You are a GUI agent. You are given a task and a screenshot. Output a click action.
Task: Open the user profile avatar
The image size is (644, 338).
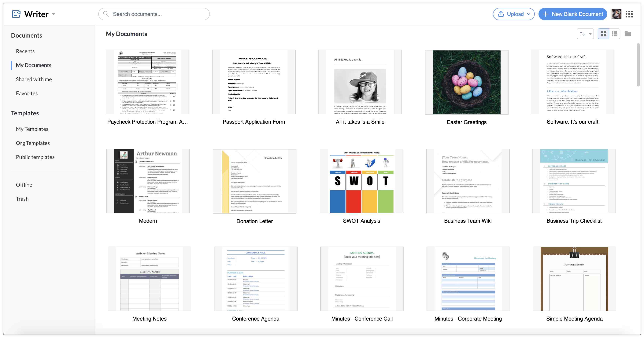click(x=616, y=14)
